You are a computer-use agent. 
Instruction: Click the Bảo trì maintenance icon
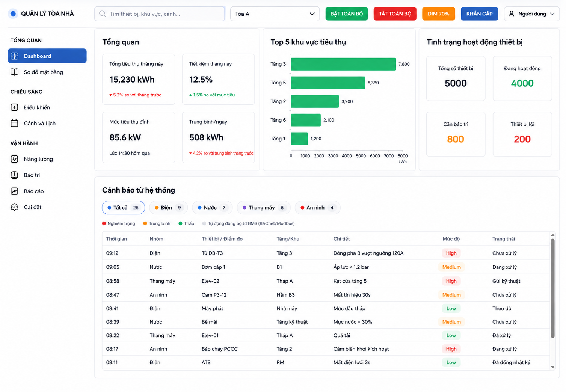coord(15,175)
